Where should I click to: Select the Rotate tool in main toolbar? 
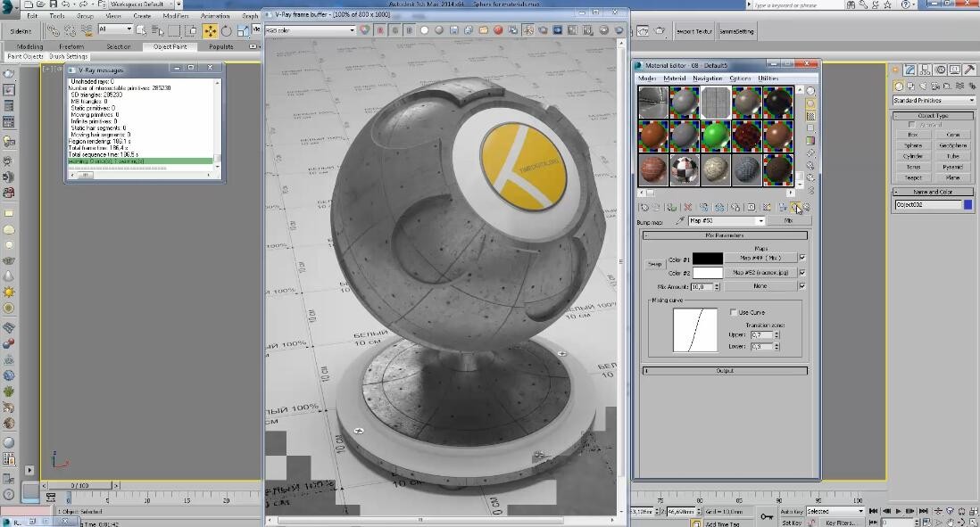[226, 30]
